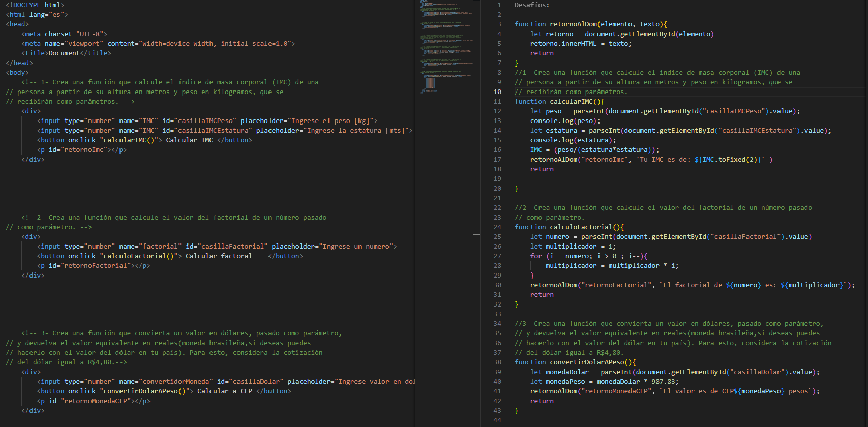Click the button line labeled Calcular IMC
Viewport: 868px width, 427px height.
(x=144, y=140)
